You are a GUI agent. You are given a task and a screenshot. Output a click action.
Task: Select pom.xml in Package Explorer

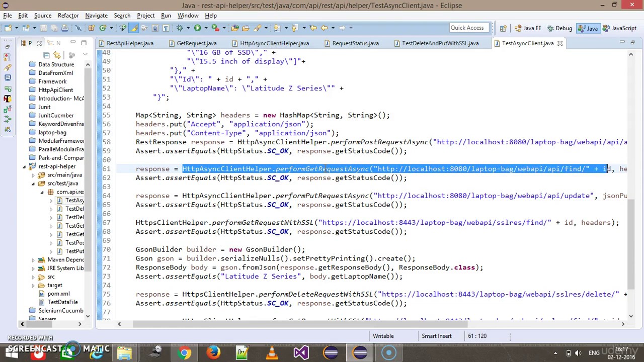tap(58, 294)
